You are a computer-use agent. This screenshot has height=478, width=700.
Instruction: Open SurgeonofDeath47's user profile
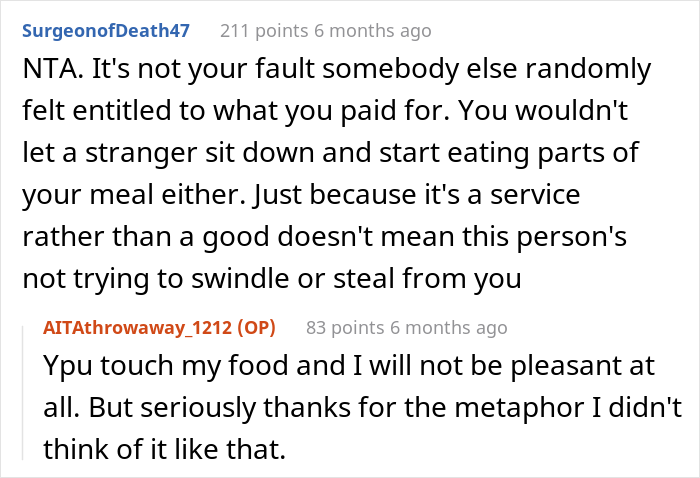click(106, 31)
